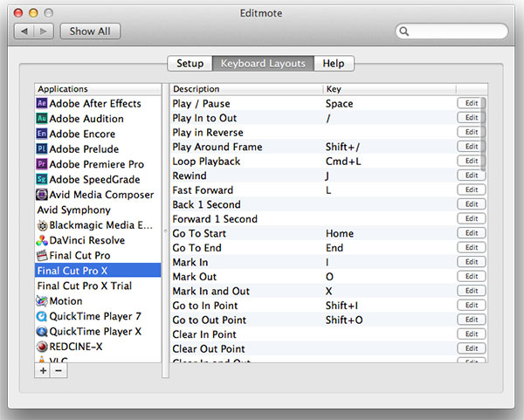The image size is (524, 420).
Task: Select the Adobe Premiere Pro icon
Action: click(41, 164)
